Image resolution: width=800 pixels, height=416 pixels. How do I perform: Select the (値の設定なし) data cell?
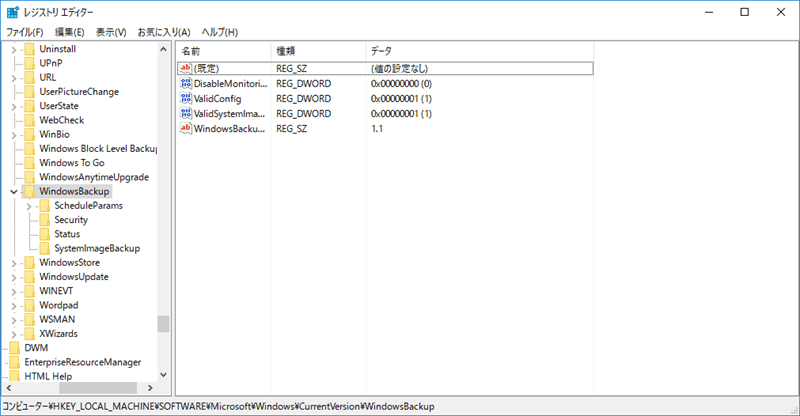click(399, 68)
